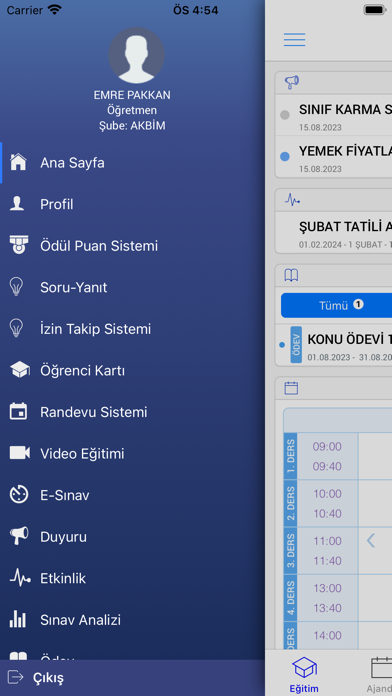Select the megaphone icon for Duyuru

(19, 536)
